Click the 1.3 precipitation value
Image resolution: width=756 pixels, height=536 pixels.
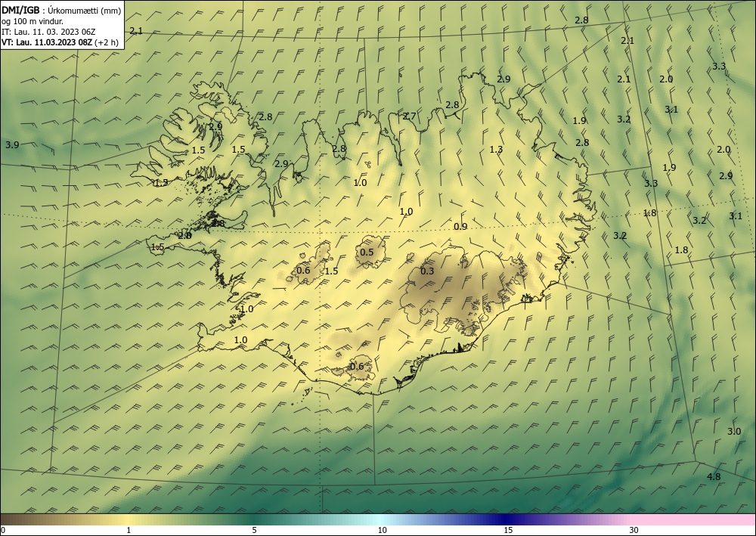pos(496,150)
